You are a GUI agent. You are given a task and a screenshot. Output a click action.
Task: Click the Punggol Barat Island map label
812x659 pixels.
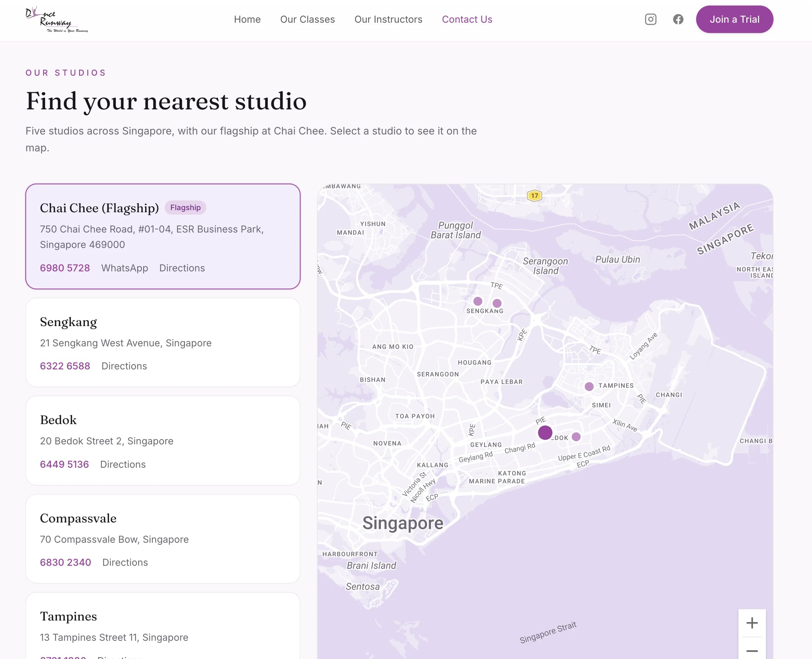(x=455, y=230)
